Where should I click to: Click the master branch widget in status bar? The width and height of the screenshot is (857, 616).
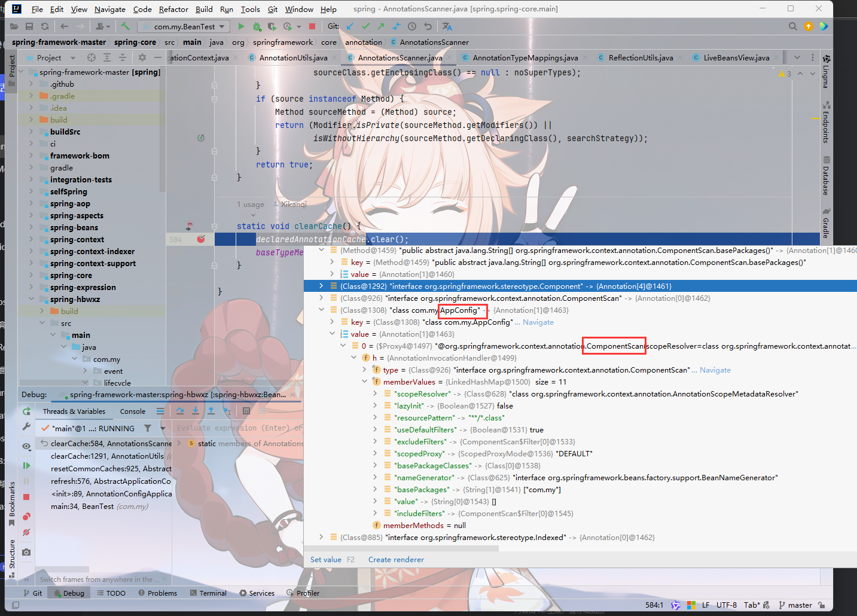[x=795, y=605]
